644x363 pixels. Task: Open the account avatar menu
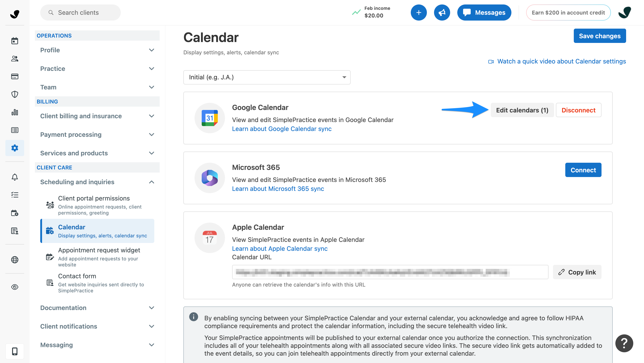pyautogui.click(x=624, y=13)
